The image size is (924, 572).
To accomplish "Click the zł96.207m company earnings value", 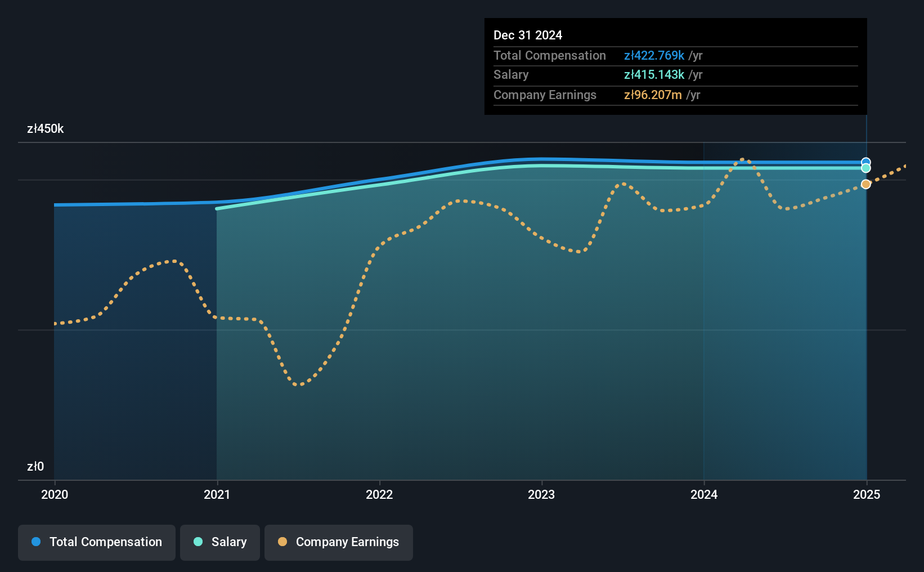I will [x=653, y=95].
